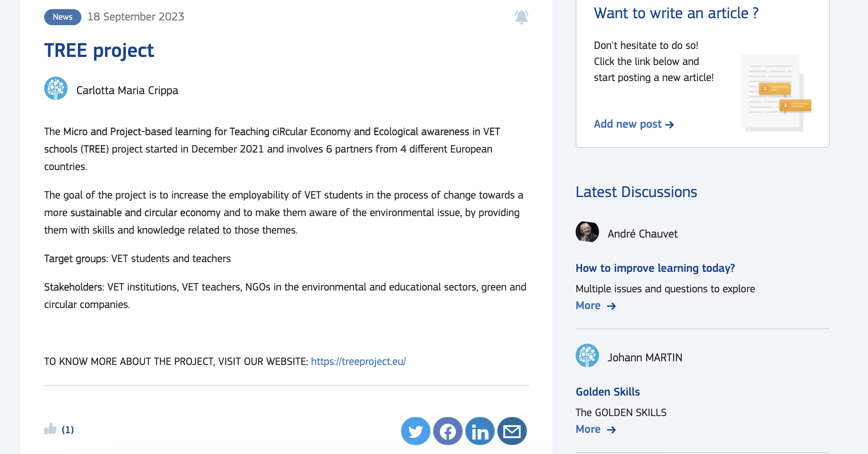
Task: Click the like count (1)
Action: tap(68, 430)
